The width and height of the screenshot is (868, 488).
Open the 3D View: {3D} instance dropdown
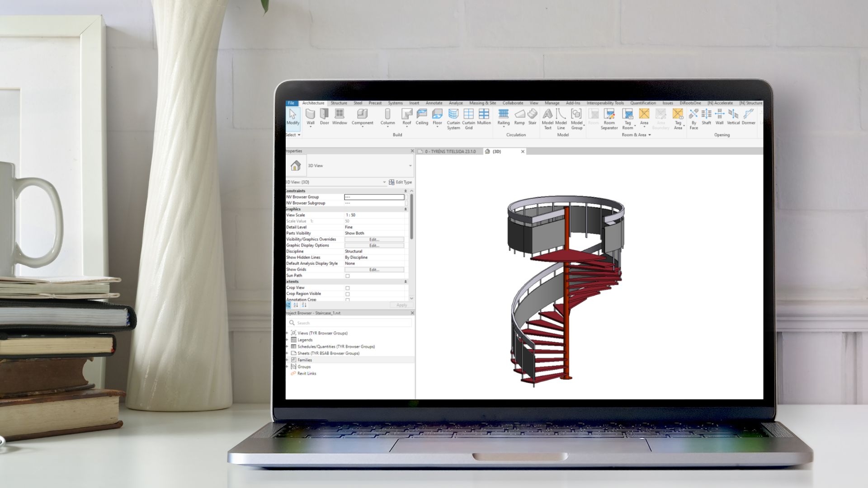click(x=384, y=182)
